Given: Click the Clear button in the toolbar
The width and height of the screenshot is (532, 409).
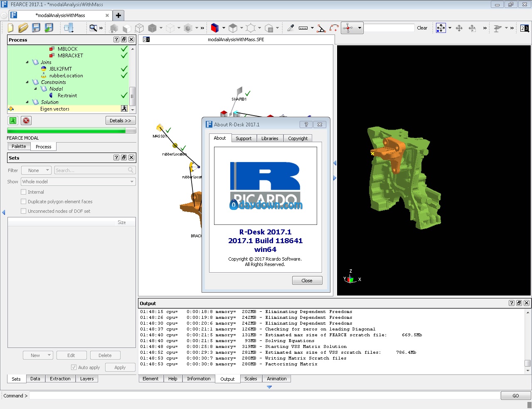Looking at the screenshot, I should click(x=422, y=28).
